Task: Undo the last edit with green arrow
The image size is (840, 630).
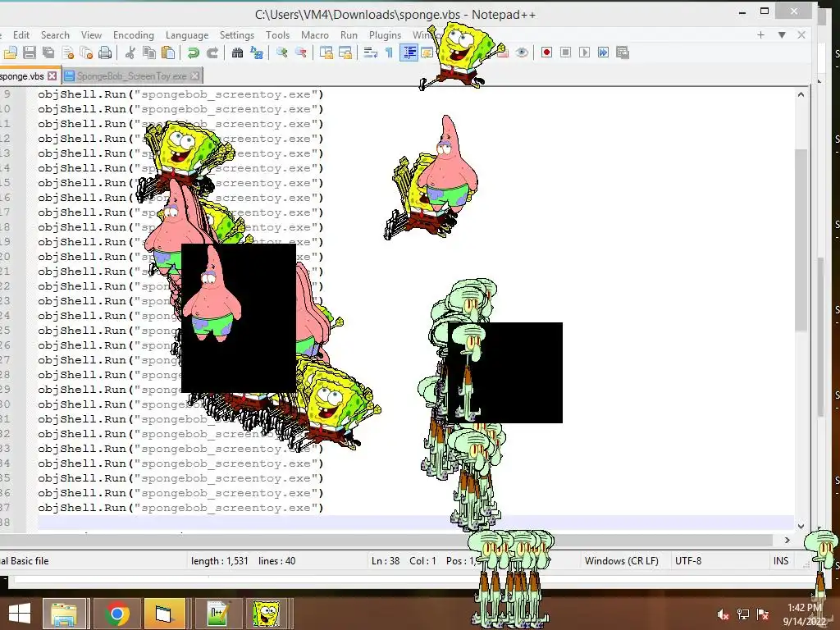Action: (194, 52)
